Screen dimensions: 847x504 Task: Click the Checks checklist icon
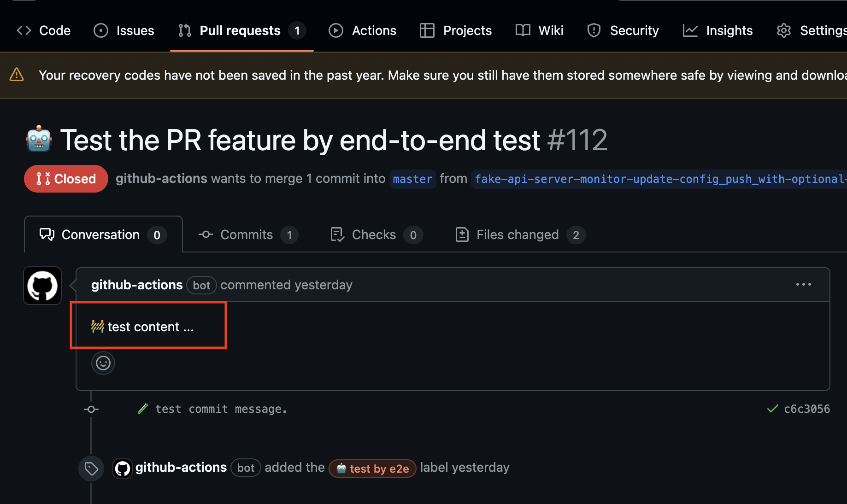[x=337, y=234]
